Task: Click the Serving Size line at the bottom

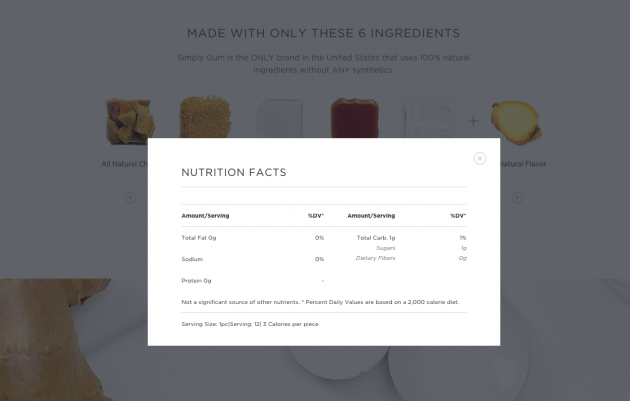Action: tap(250, 324)
